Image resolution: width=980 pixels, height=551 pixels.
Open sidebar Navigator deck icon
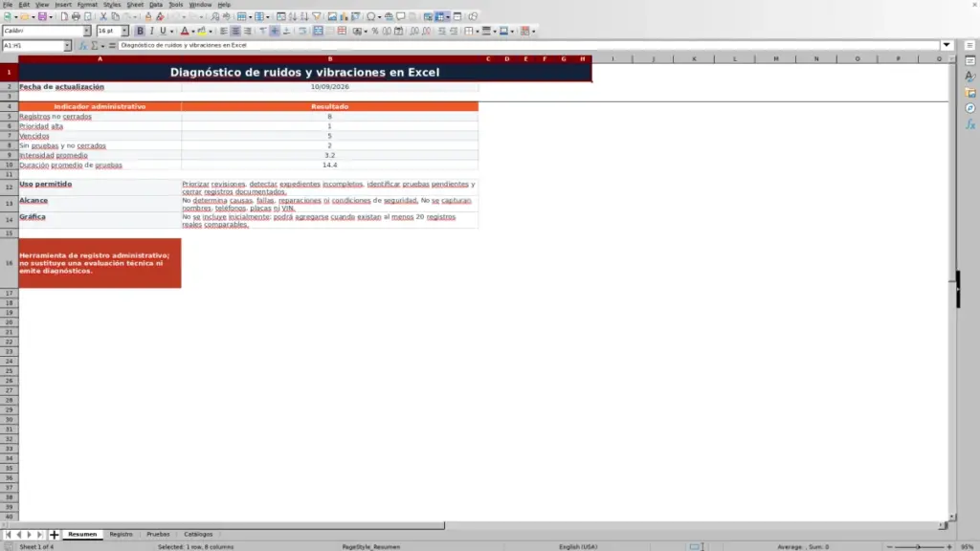(x=970, y=109)
